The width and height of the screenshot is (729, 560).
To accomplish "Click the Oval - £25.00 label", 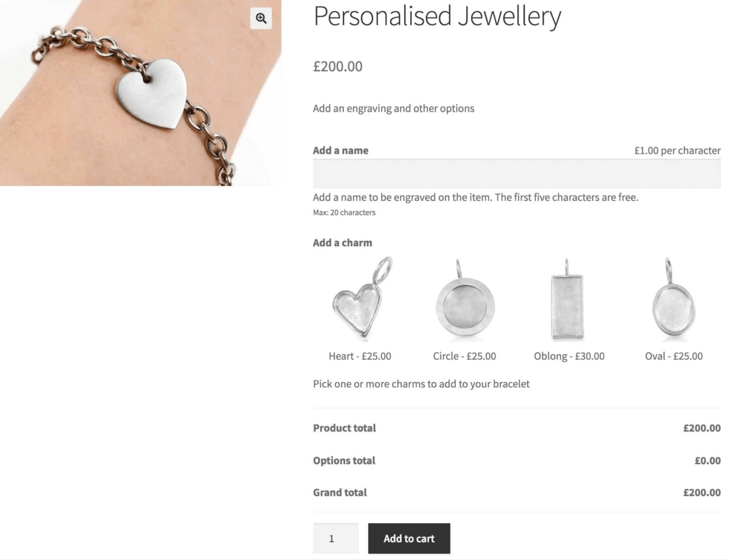I will [674, 356].
